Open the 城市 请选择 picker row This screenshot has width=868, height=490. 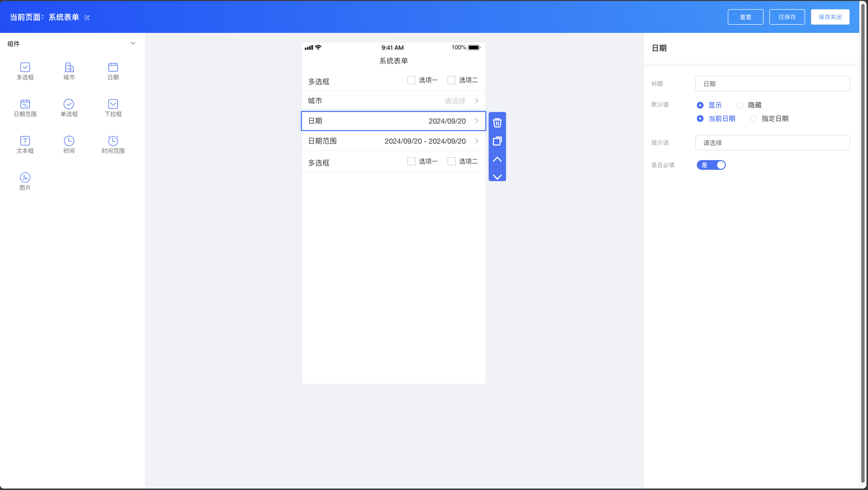455,101
